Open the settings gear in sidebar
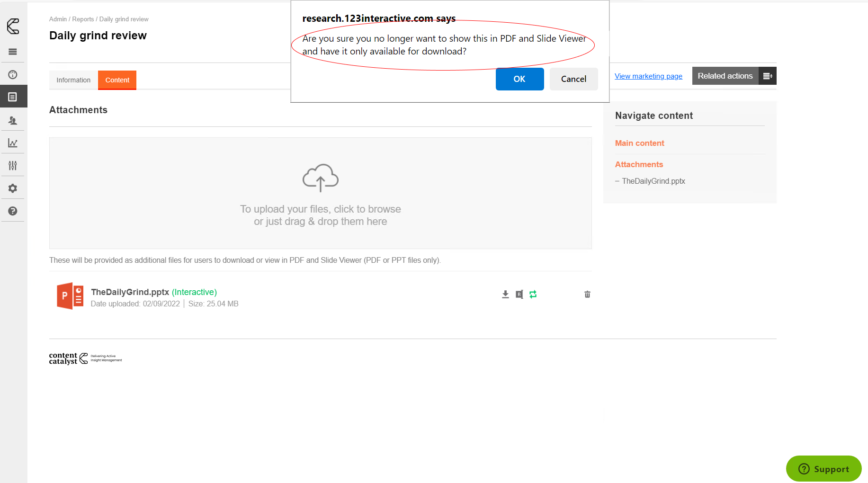Viewport: 868px width, 483px height. click(x=13, y=188)
